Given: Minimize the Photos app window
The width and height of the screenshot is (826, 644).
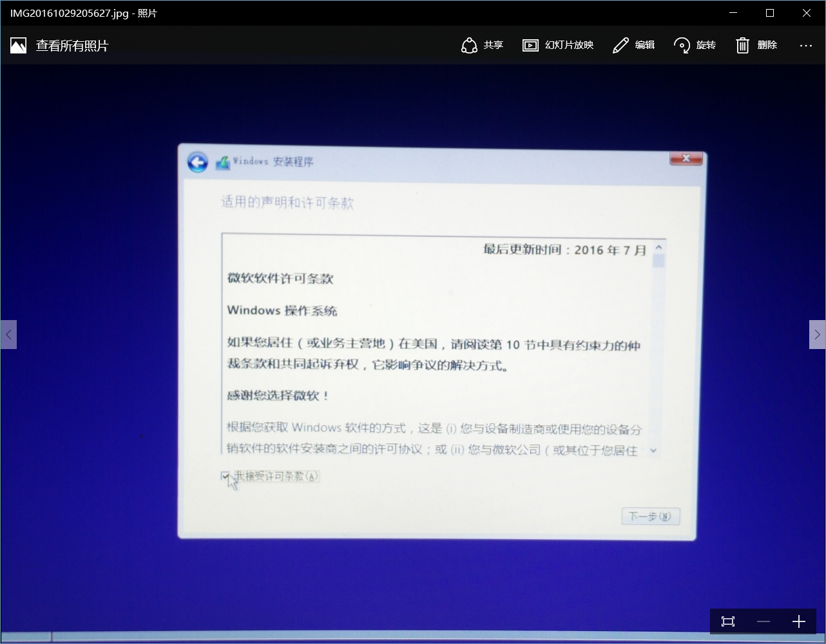Looking at the screenshot, I should 733,13.
